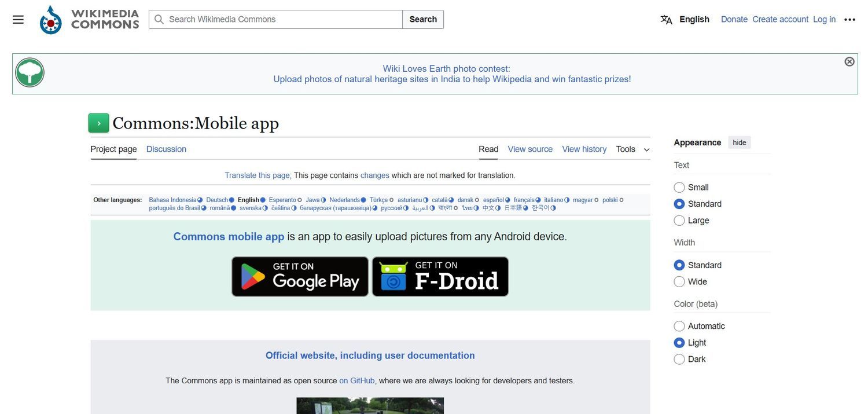This screenshot has width=868, height=414.
Task: Click Create account
Action: 780,19
